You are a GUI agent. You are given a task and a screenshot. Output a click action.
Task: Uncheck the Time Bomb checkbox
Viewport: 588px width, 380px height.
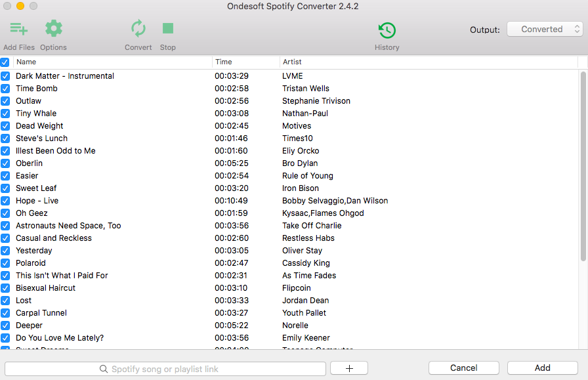pyautogui.click(x=5, y=89)
